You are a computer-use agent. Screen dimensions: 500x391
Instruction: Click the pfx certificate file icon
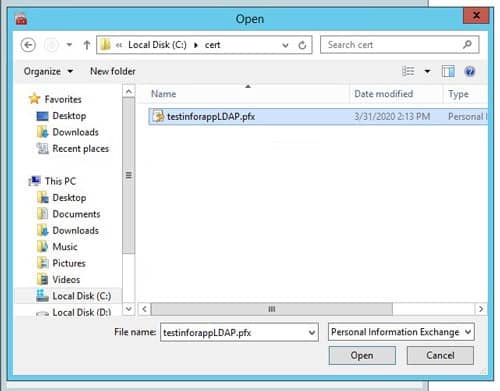point(158,116)
